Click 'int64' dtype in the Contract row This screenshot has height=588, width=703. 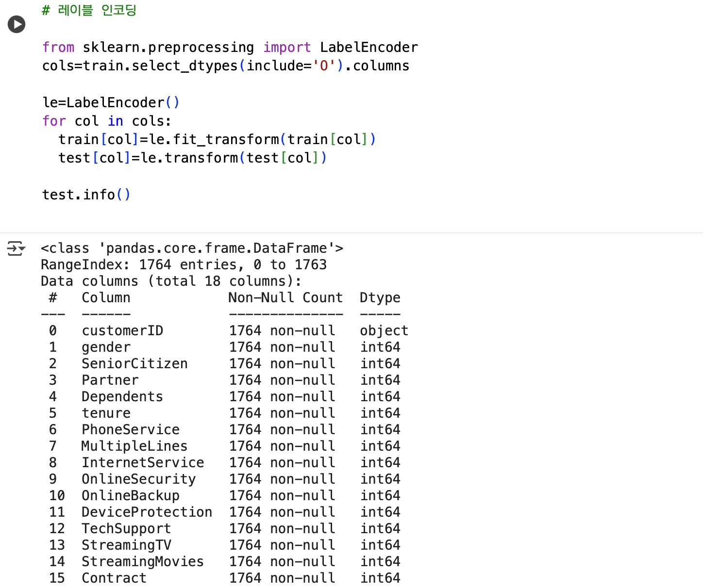click(x=380, y=578)
